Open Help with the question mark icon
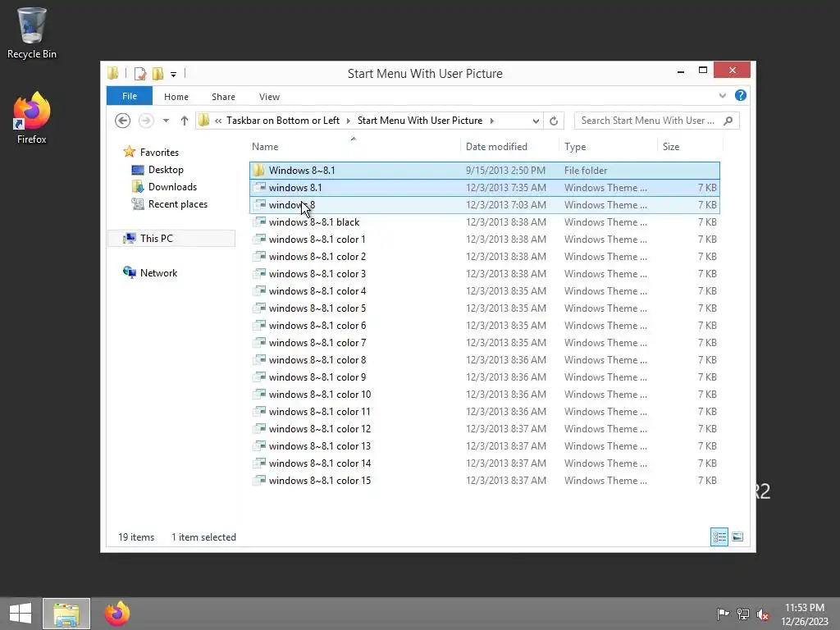The image size is (840, 630). 741,95
